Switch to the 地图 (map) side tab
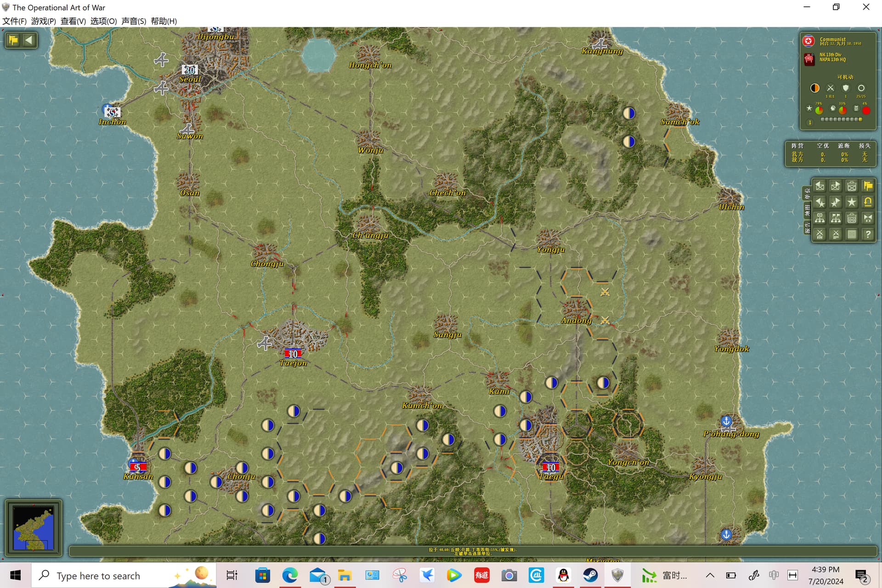This screenshot has width=882, height=588. pos(807,210)
